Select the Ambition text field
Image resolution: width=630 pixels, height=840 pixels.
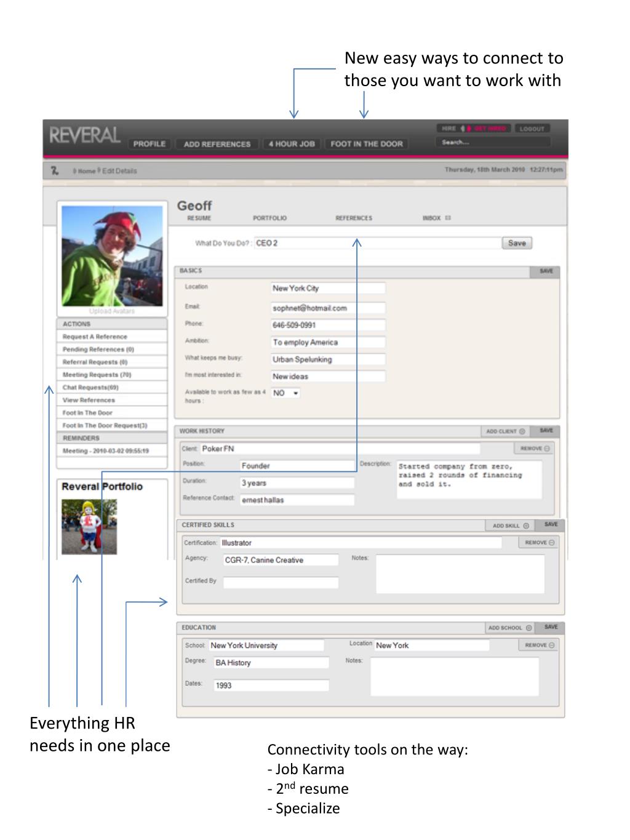[x=328, y=342]
